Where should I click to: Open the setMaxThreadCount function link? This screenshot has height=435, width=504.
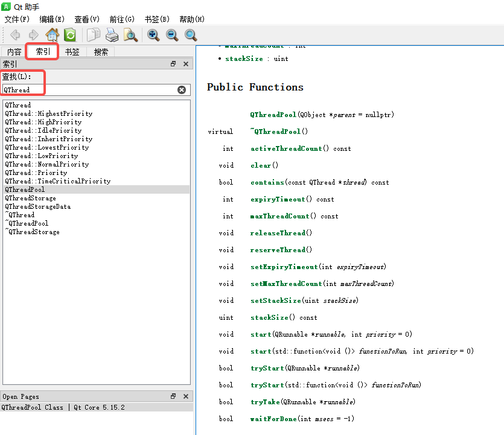(x=286, y=284)
